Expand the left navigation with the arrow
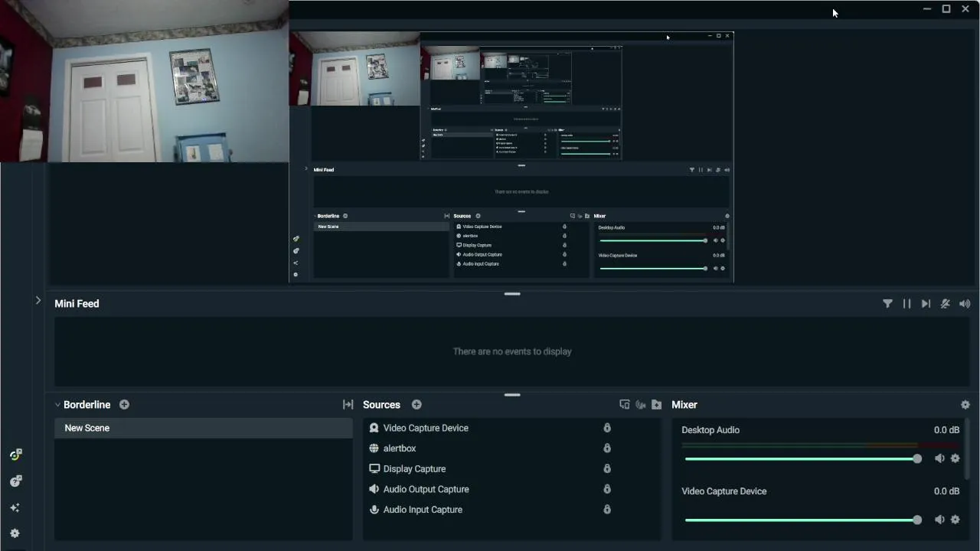 pos(38,301)
